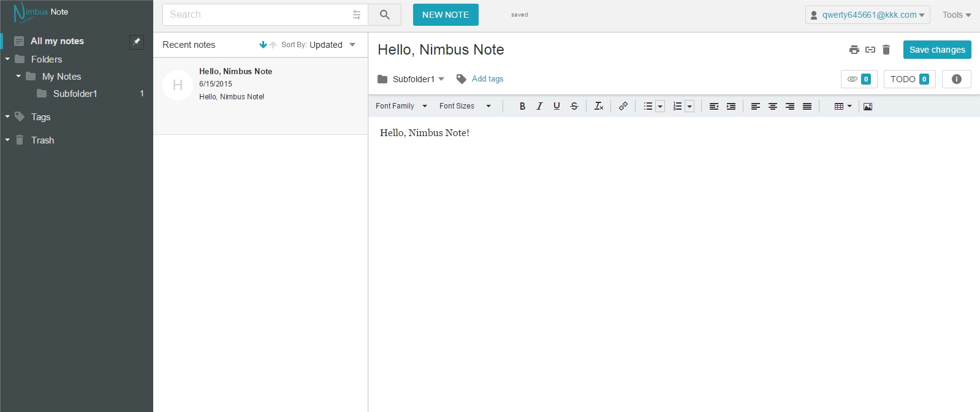The width and height of the screenshot is (980, 412).
Task: Select All my notes
Action: click(x=57, y=41)
